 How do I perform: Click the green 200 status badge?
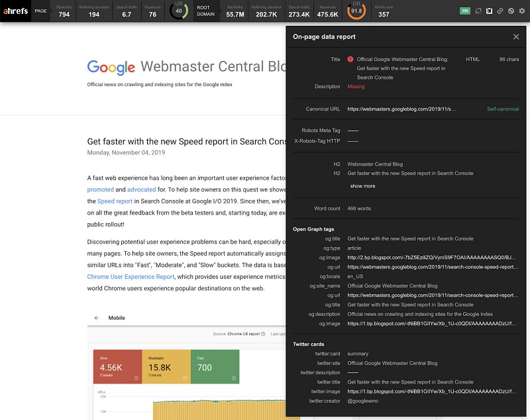pos(465,11)
